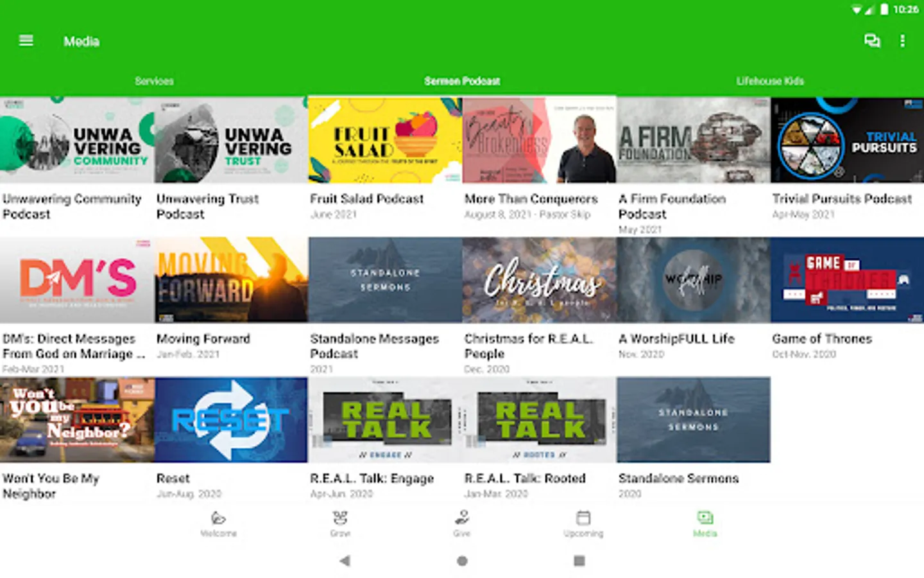Click 'More Than Conquerors' title text
924x578 pixels.
pos(531,199)
